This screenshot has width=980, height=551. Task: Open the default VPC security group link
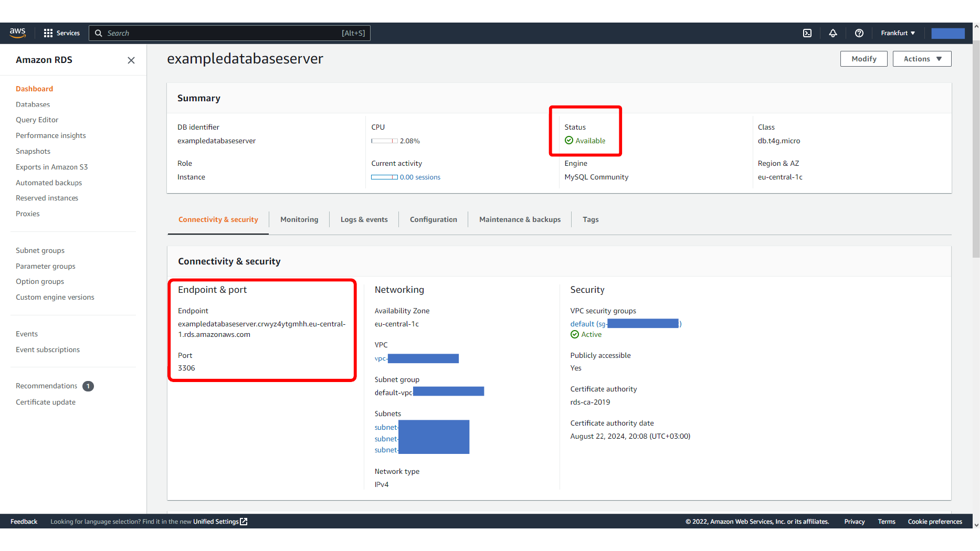pos(626,324)
